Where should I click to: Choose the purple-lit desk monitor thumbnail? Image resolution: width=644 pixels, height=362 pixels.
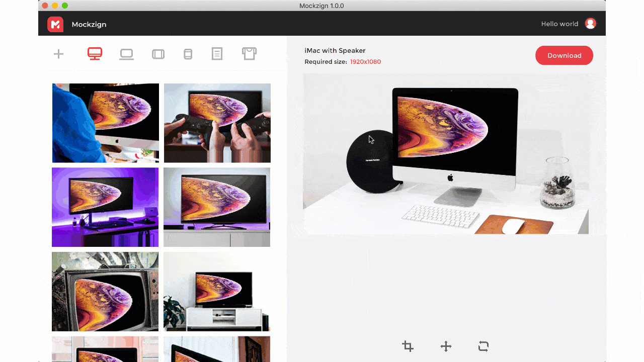(105, 207)
